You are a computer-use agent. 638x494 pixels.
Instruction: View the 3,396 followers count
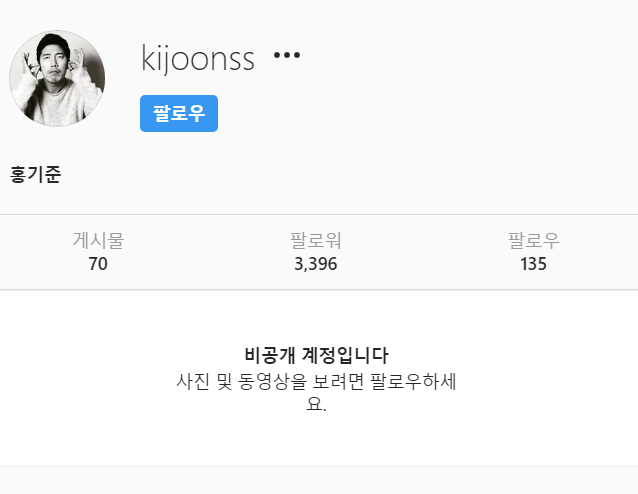[315, 264]
